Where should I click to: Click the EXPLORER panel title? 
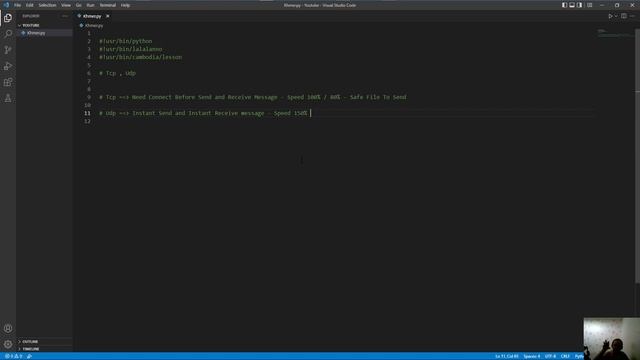[x=31, y=16]
